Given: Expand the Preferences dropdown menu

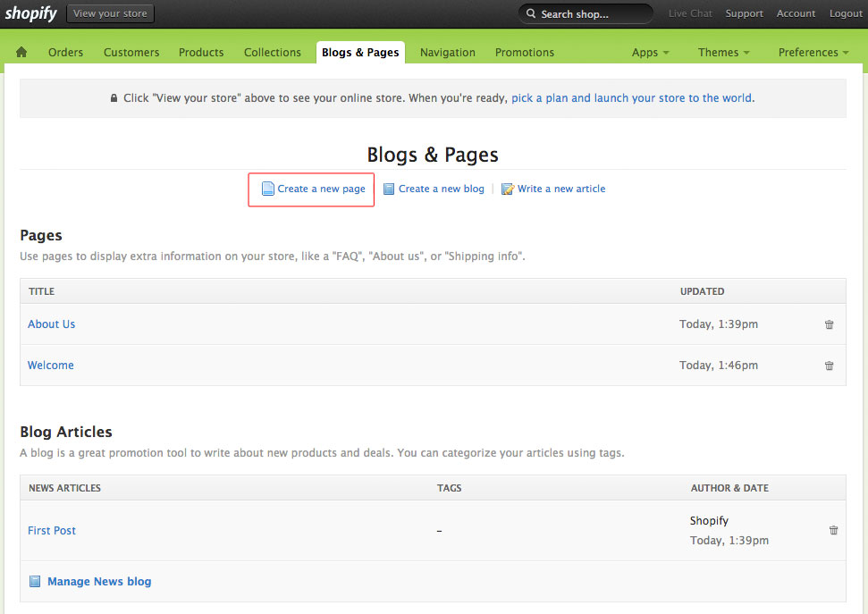Looking at the screenshot, I should click(813, 53).
